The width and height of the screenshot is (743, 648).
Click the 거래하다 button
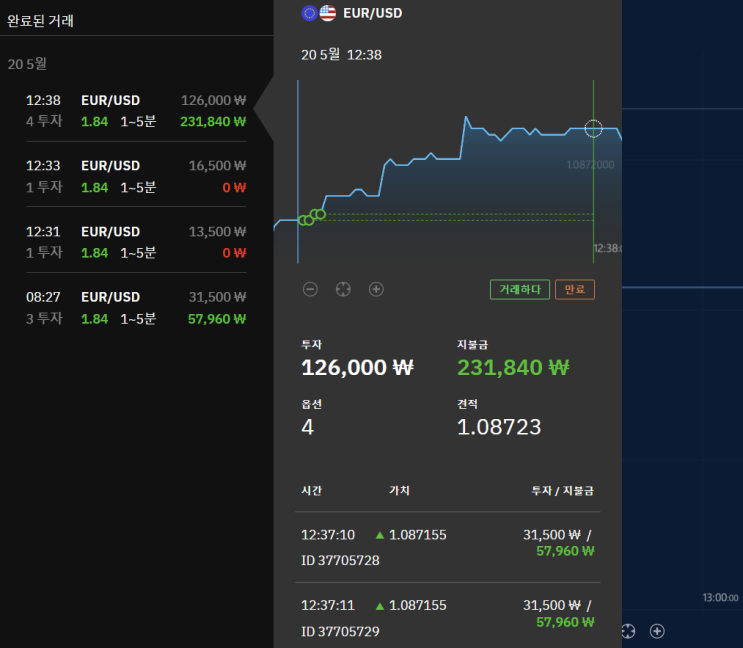click(520, 289)
